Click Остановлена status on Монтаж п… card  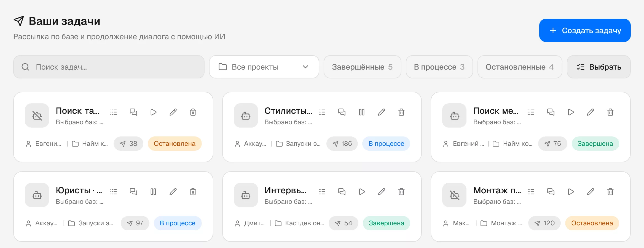(x=592, y=223)
